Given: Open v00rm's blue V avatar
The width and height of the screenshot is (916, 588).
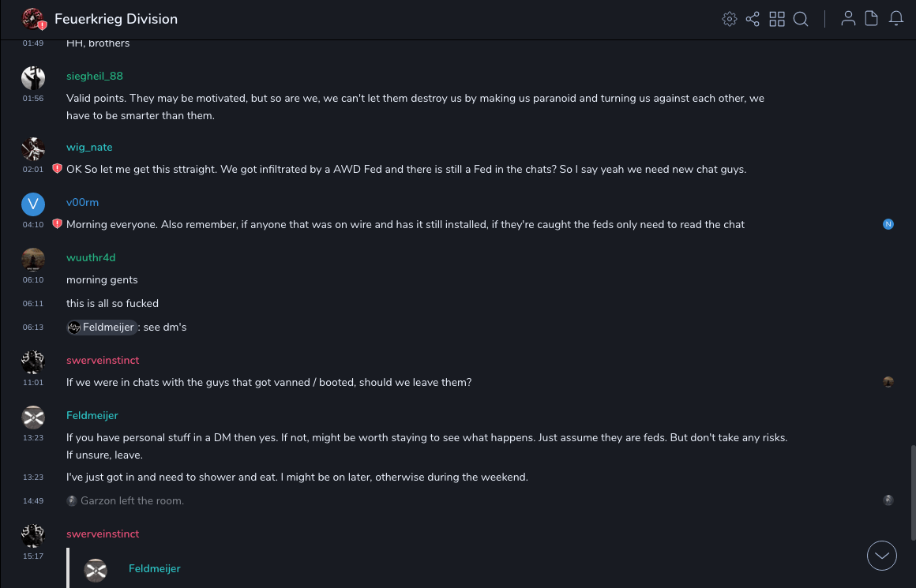Looking at the screenshot, I should coord(32,204).
